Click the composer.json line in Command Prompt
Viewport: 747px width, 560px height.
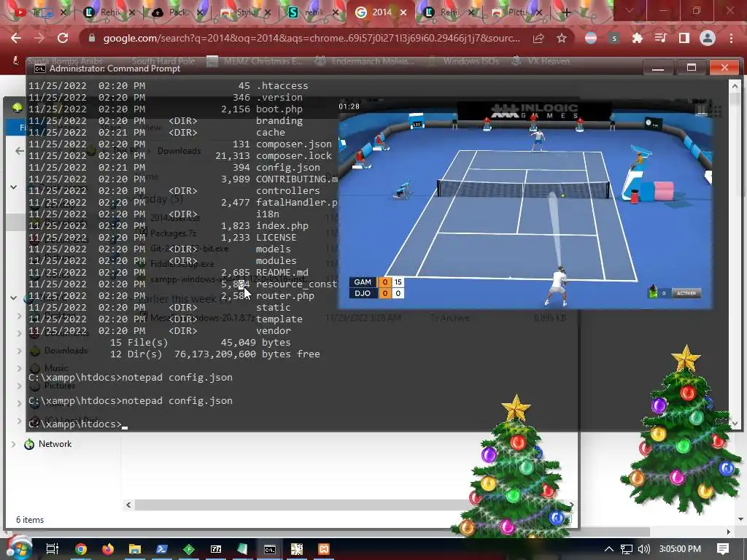[x=180, y=144]
